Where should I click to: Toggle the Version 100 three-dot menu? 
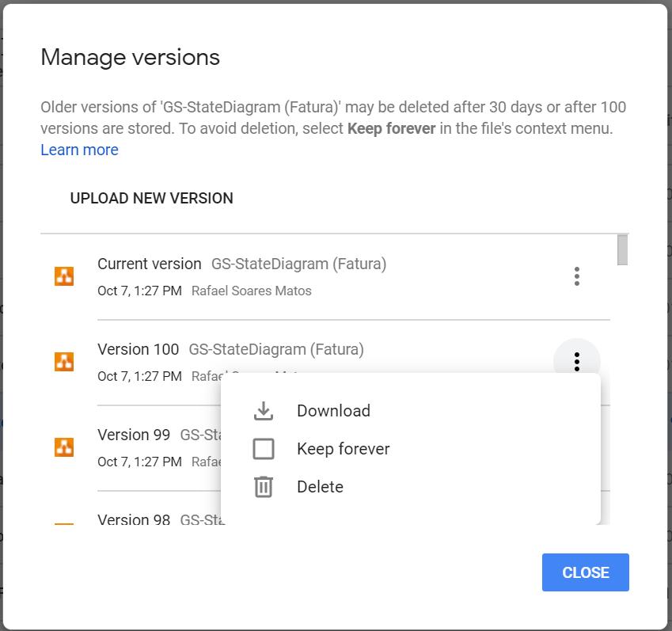(577, 362)
